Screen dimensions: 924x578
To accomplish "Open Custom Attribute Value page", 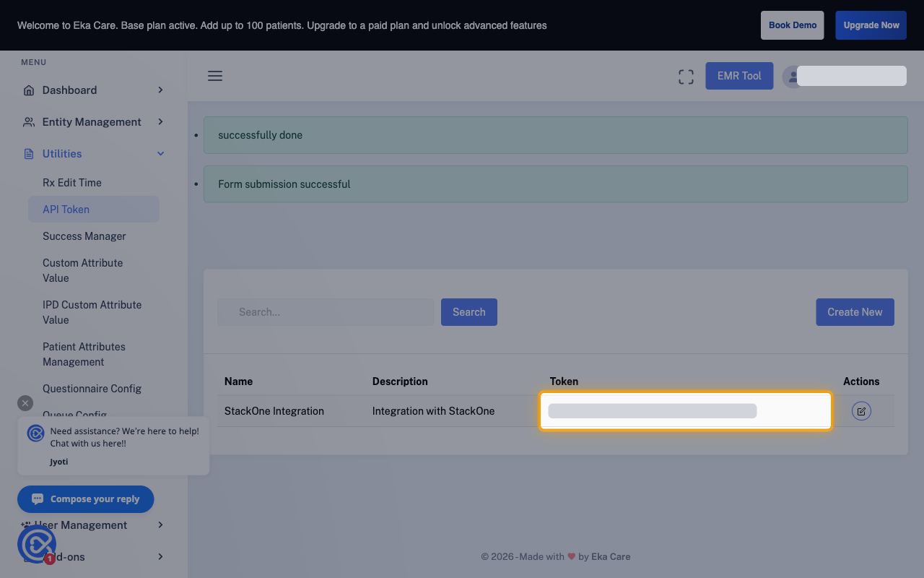I will pyautogui.click(x=83, y=270).
